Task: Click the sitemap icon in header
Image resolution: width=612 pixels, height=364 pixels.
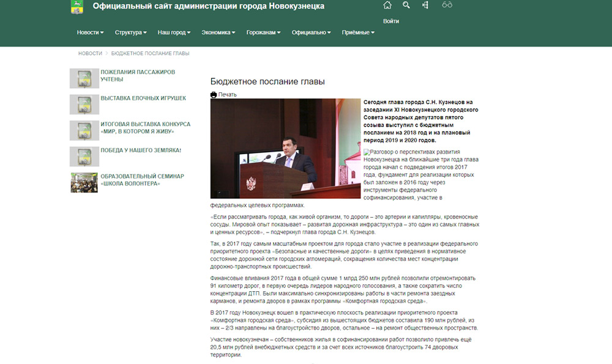Action: 425,6
